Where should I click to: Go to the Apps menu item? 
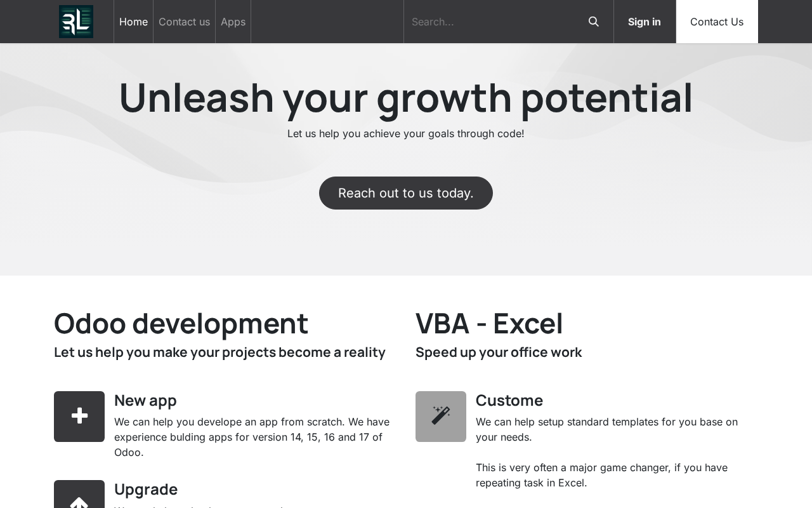point(233,22)
